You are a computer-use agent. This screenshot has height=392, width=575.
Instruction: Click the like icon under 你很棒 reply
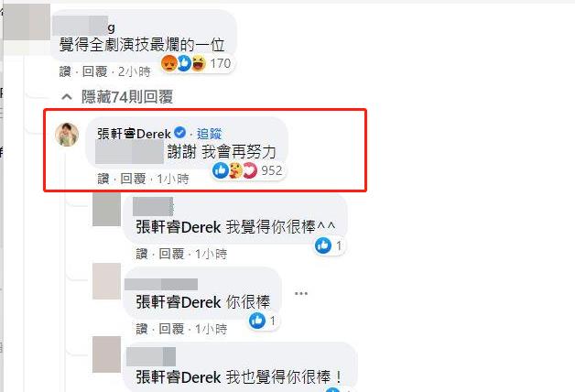[x=257, y=321]
